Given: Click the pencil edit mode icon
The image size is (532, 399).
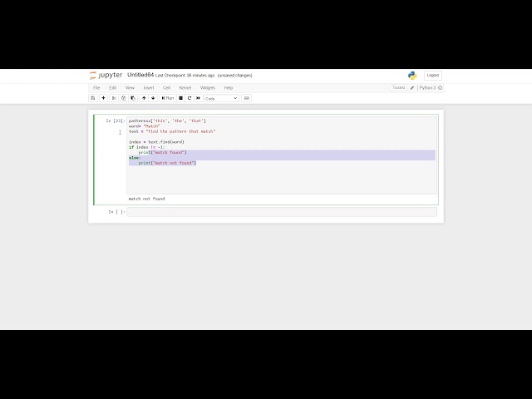Looking at the screenshot, I should [x=412, y=88].
